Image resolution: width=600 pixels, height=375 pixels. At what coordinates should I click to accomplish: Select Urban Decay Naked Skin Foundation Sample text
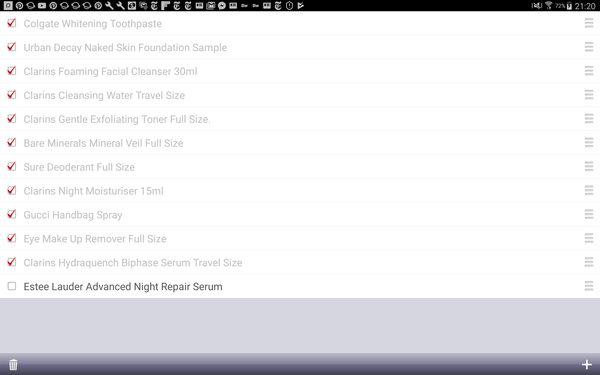click(125, 47)
